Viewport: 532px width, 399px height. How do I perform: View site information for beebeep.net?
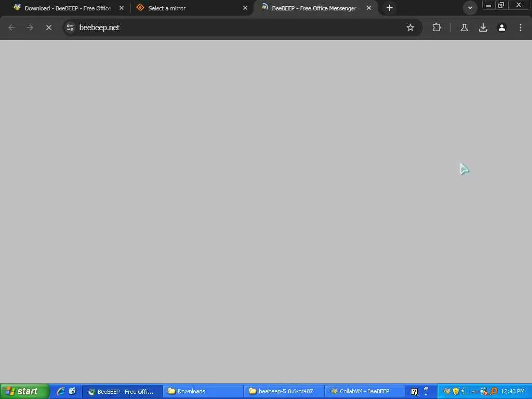(x=70, y=28)
